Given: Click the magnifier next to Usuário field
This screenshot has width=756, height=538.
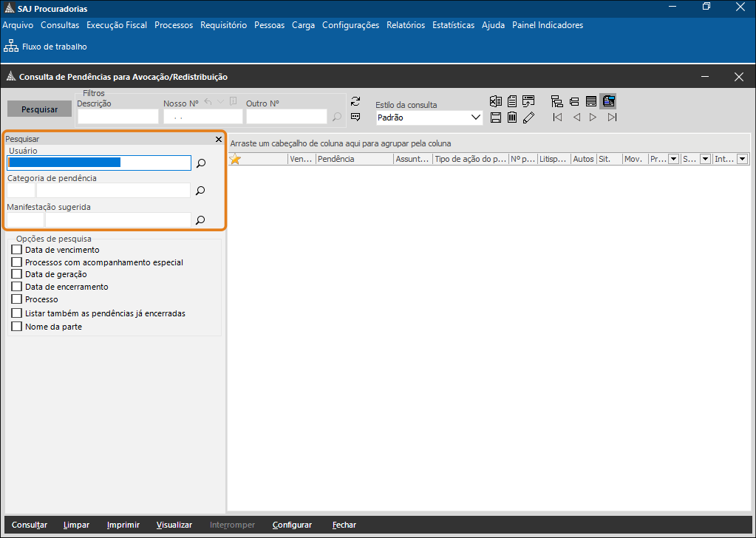Looking at the screenshot, I should [x=200, y=163].
